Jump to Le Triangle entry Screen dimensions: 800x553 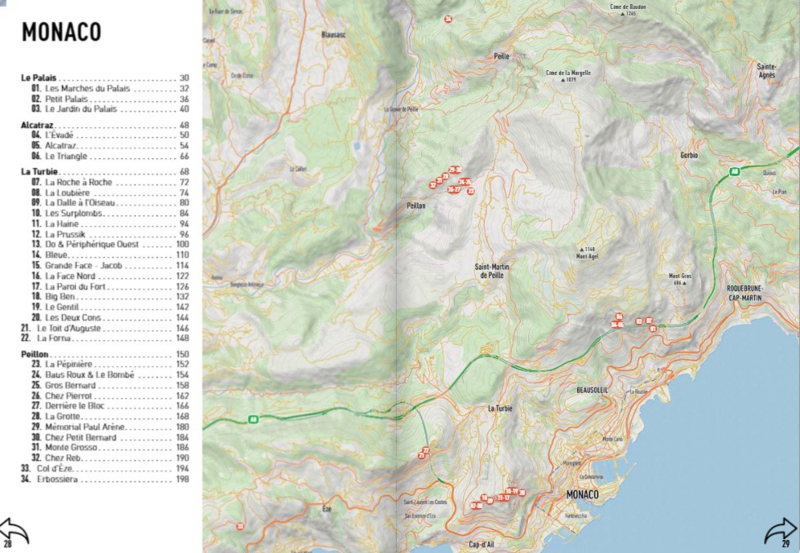point(110,156)
